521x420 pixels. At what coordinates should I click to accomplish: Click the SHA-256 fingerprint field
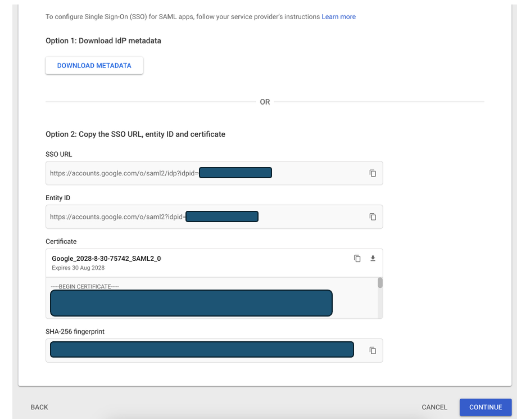(x=201, y=350)
